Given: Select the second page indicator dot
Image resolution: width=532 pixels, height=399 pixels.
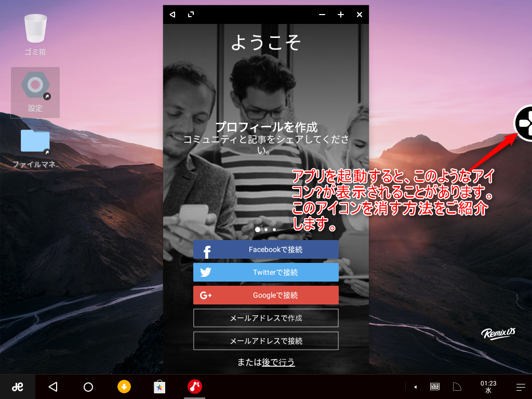Looking at the screenshot, I should pyautogui.click(x=266, y=230).
